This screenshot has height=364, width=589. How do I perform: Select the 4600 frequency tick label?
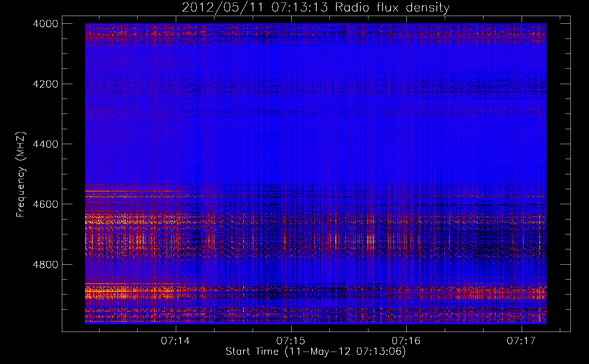click(x=46, y=204)
